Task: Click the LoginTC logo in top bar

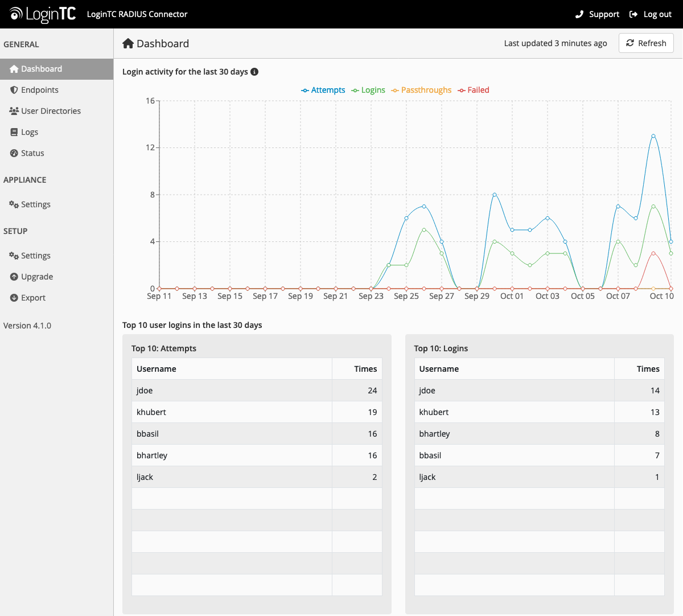Action: 41,14
